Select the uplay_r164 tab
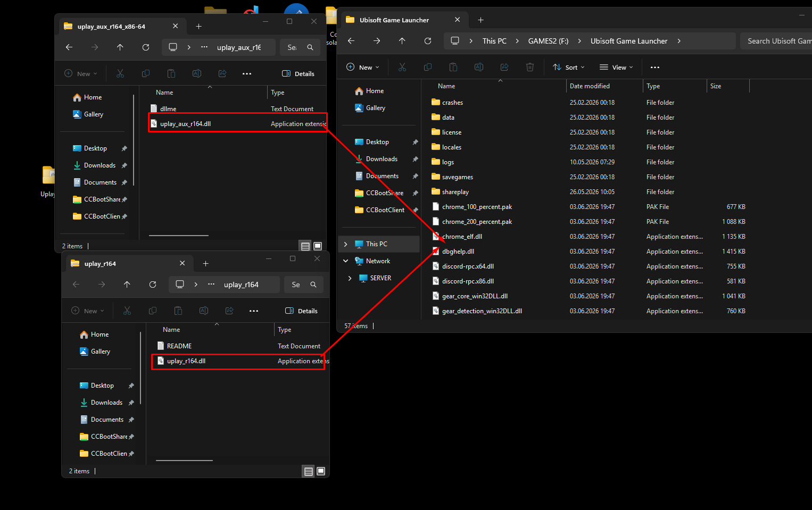Viewport: 812px width, 510px height. tap(128, 264)
